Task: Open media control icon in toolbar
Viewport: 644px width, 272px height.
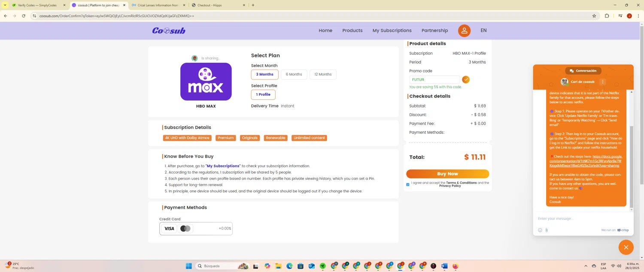Action: click(620, 16)
